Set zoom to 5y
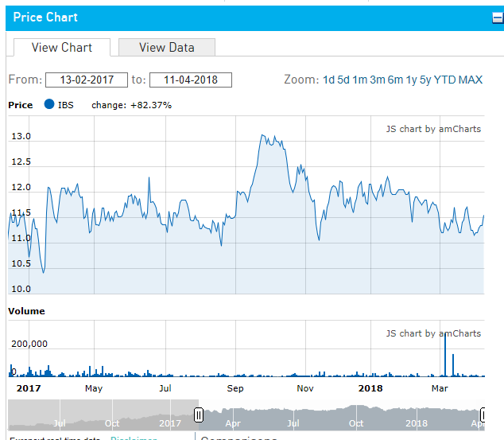 [425, 80]
